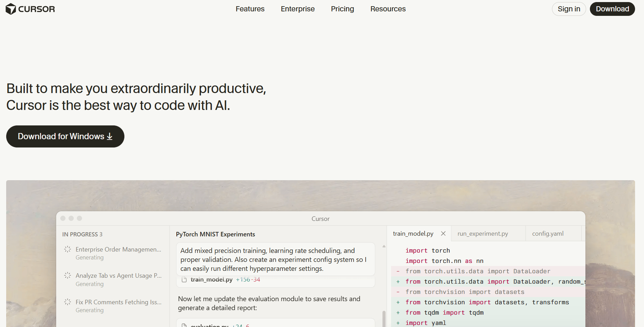Click the Download button in header
The height and width of the screenshot is (327, 644).
coord(612,9)
